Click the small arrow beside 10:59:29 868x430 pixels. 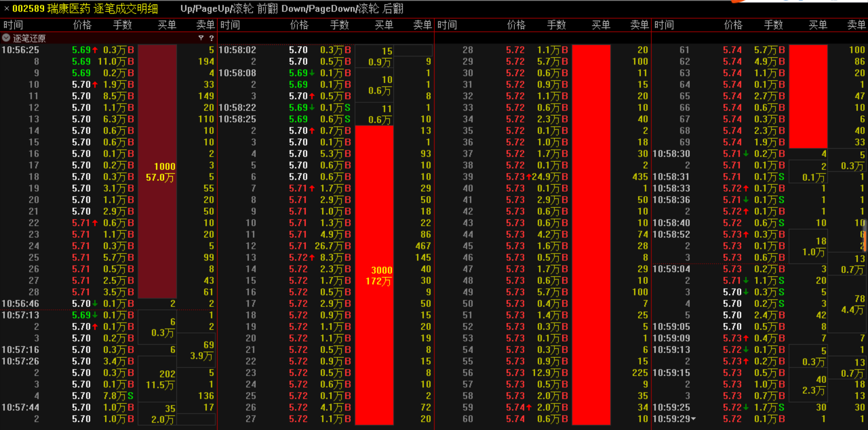click(x=693, y=419)
